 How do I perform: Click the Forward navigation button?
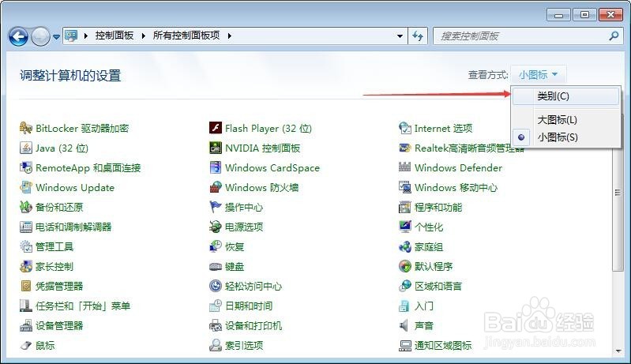click(x=40, y=36)
